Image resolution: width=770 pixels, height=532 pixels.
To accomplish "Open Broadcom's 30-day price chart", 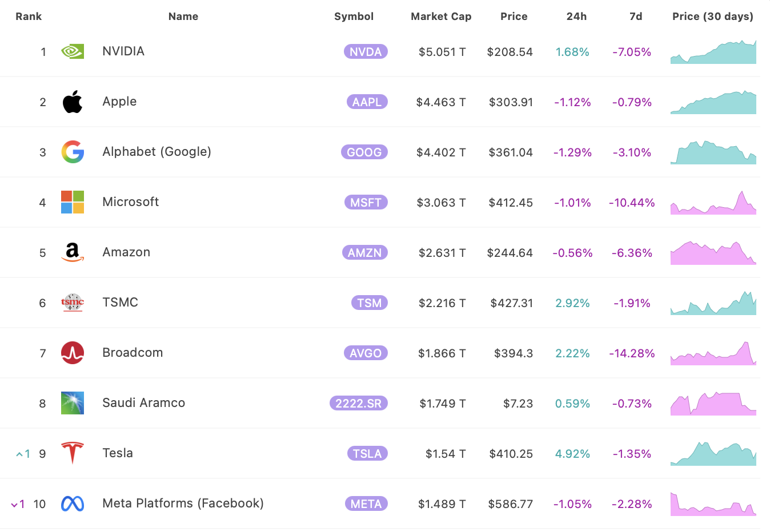I will click(713, 353).
